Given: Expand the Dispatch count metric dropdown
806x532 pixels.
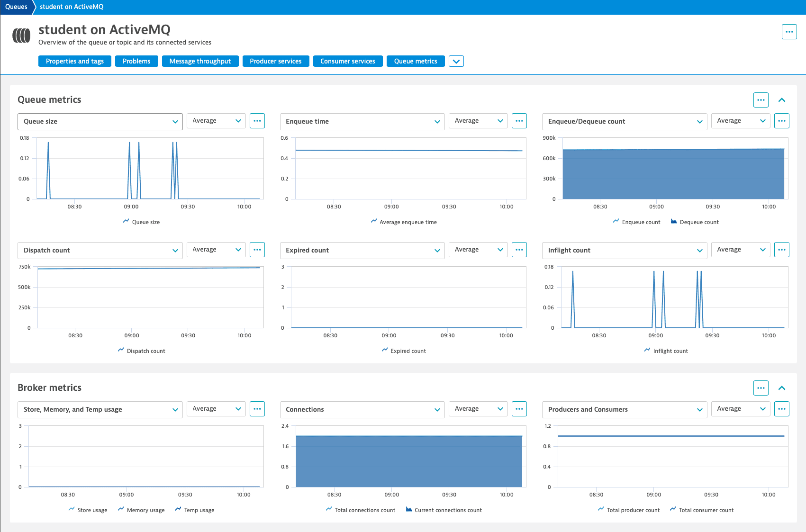Looking at the screenshot, I should coord(100,251).
